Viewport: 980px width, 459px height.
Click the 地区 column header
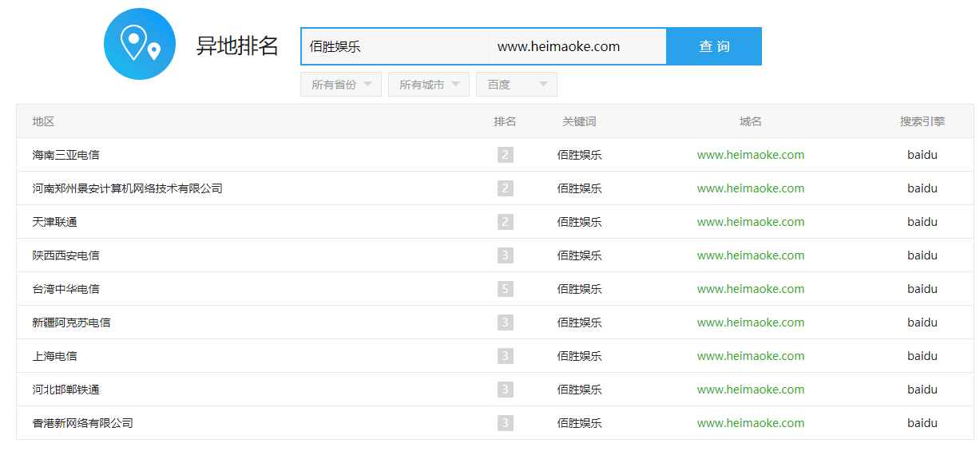[43, 121]
